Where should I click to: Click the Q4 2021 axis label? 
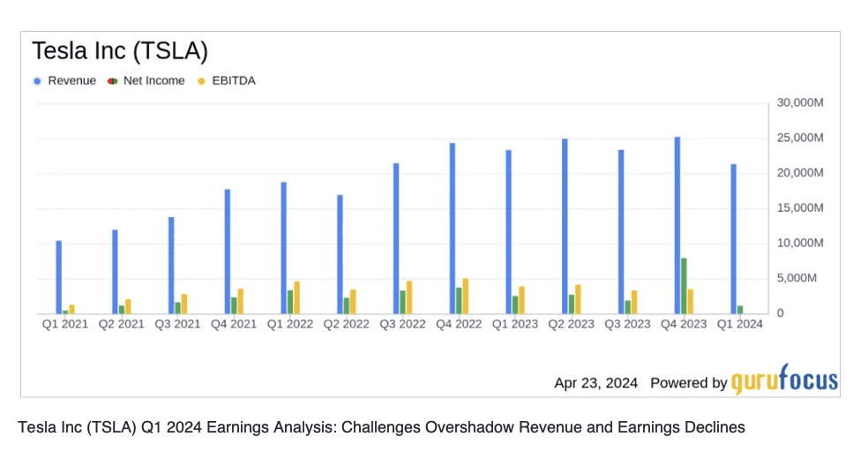pos(234,324)
